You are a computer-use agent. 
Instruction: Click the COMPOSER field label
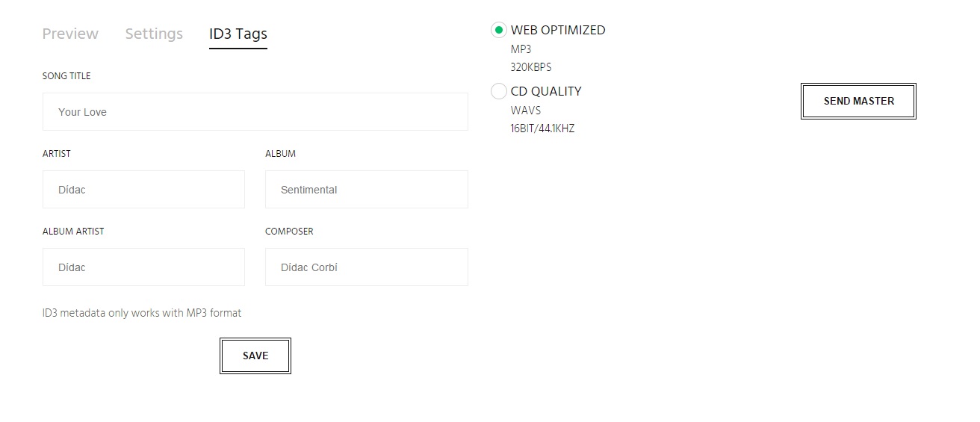click(289, 232)
